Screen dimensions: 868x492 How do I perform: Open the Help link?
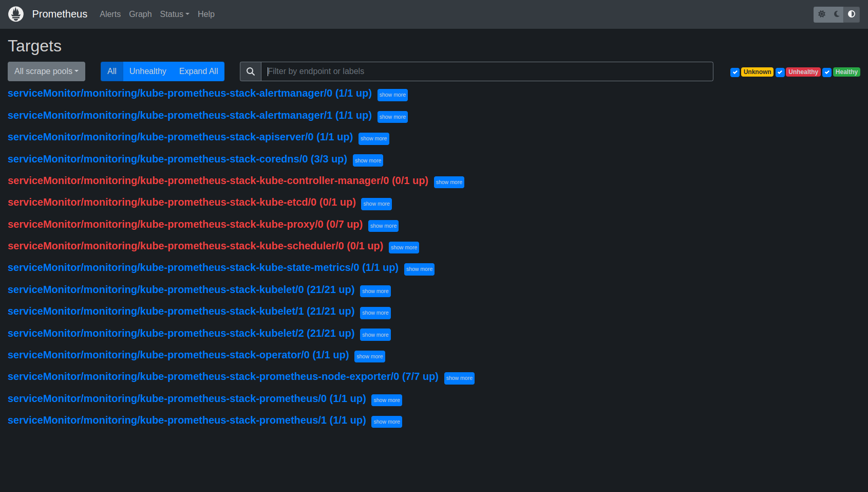point(206,14)
